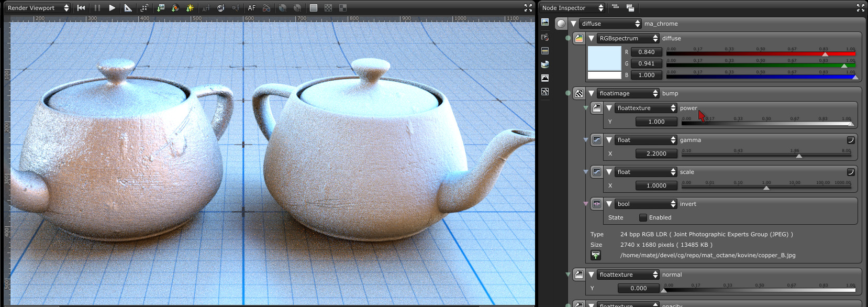Toggle the checkerboard alpha icon
This screenshot has height=307, width=868.
click(328, 8)
